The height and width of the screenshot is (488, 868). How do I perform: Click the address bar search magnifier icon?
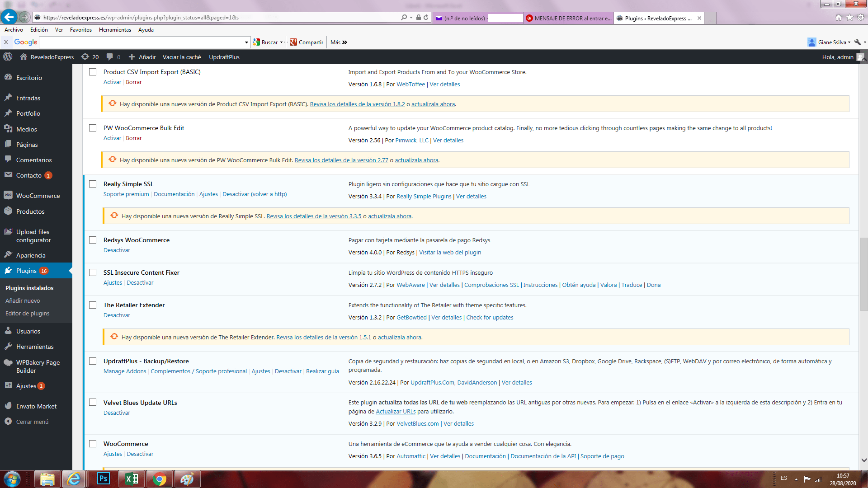click(404, 18)
